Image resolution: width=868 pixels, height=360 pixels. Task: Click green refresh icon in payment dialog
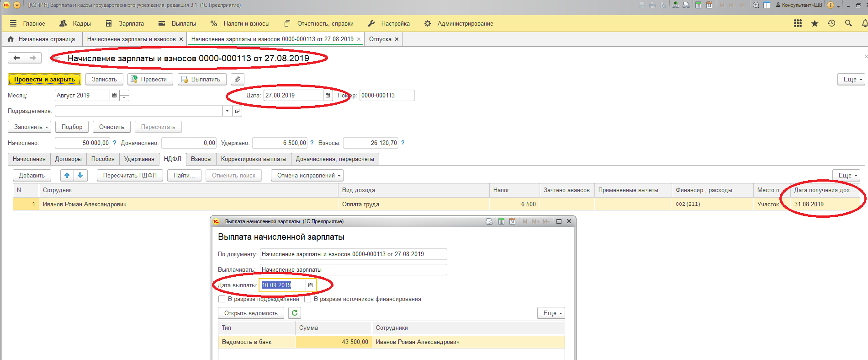(x=295, y=313)
